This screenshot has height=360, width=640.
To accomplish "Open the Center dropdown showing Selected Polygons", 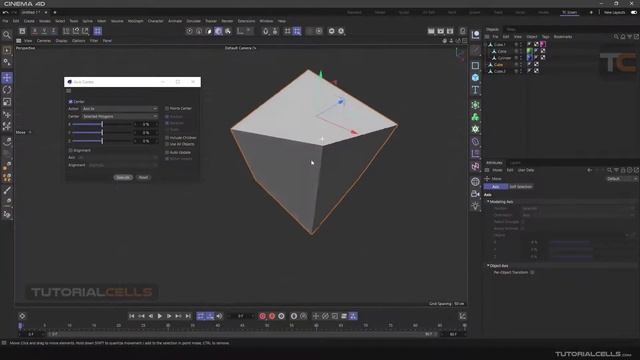I will pyautogui.click(x=119, y=116).
